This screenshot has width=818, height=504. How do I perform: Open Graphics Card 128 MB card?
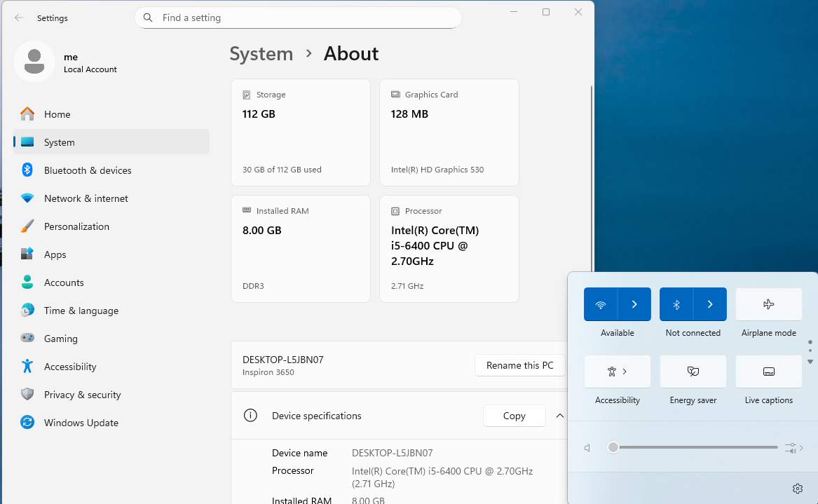(x=449, y=132)
